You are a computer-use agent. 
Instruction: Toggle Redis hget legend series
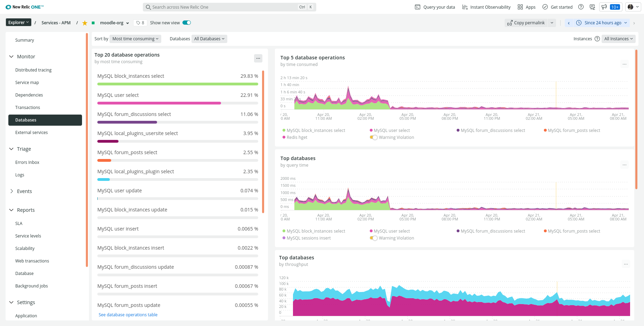click(x=295, y=137)
